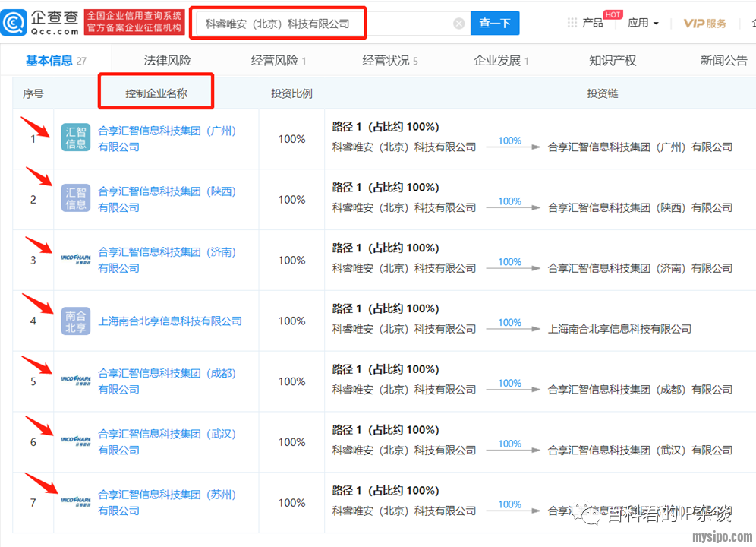Click 100% link in Guangzhou investment chain
This screenshot has height=547, width=756.
click(509, 141)
